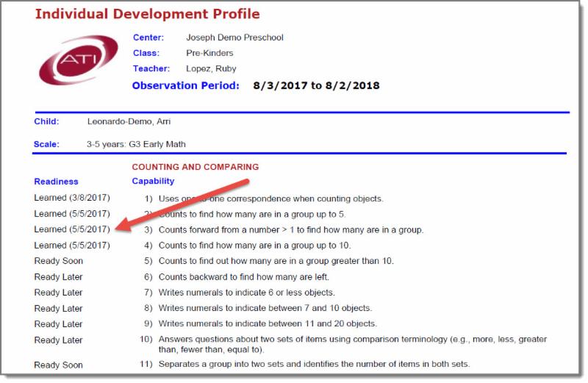
Task: Select Pre-Kinders class name
Action: tap(209, 53)
